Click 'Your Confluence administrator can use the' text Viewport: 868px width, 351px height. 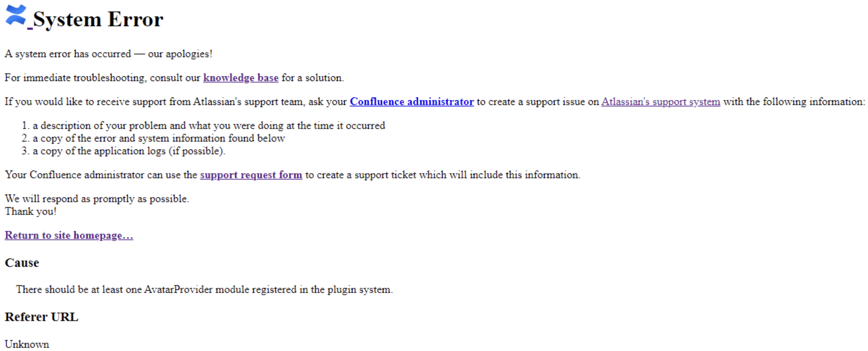(x=101, y=175)
